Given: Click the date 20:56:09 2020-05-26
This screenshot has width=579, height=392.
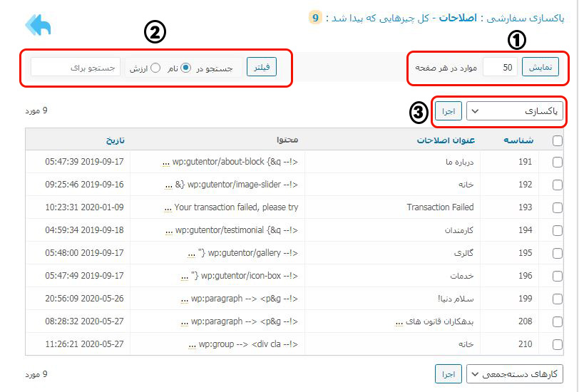Looking at the screenshot, I should point(85,299).
